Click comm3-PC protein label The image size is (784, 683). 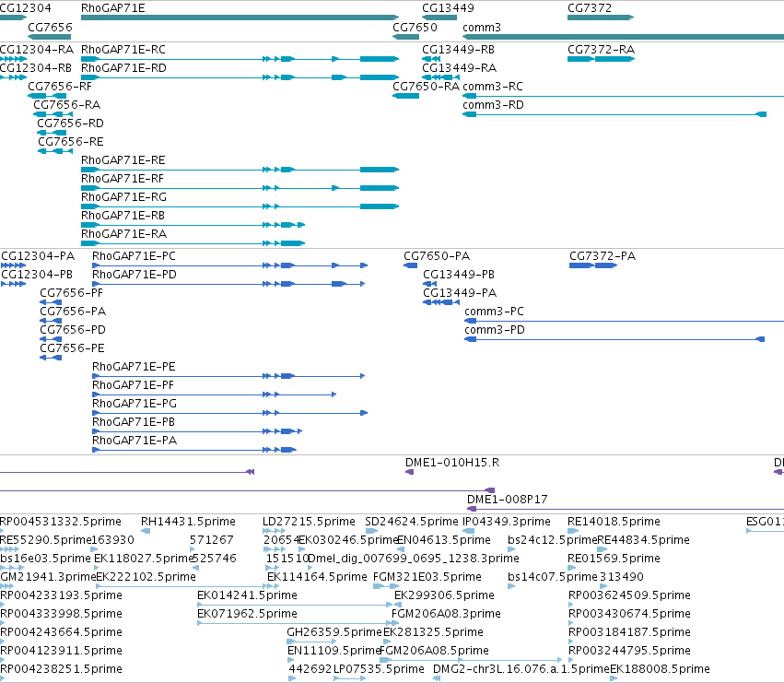pos(494,312)
